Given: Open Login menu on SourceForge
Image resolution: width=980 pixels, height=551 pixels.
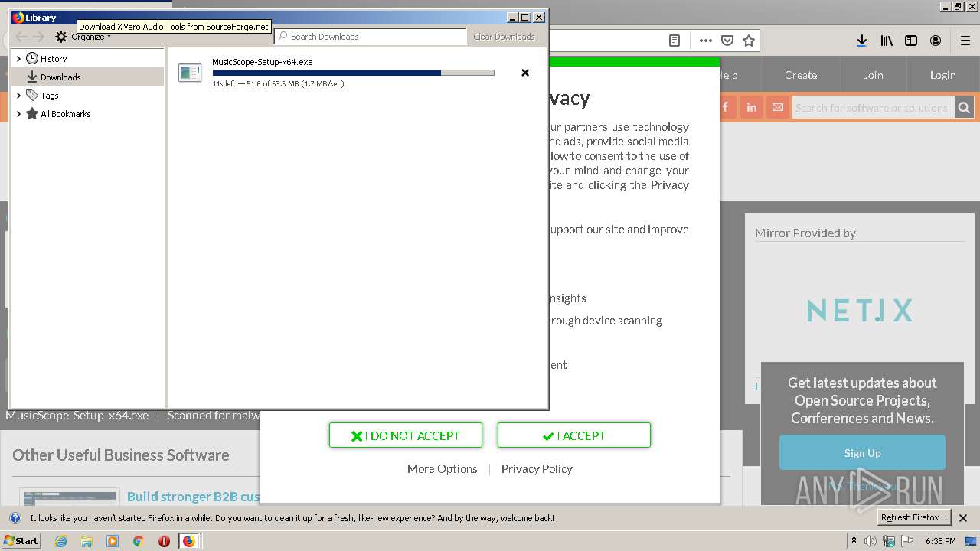Looking at the screenshot, I should [943, 75].
